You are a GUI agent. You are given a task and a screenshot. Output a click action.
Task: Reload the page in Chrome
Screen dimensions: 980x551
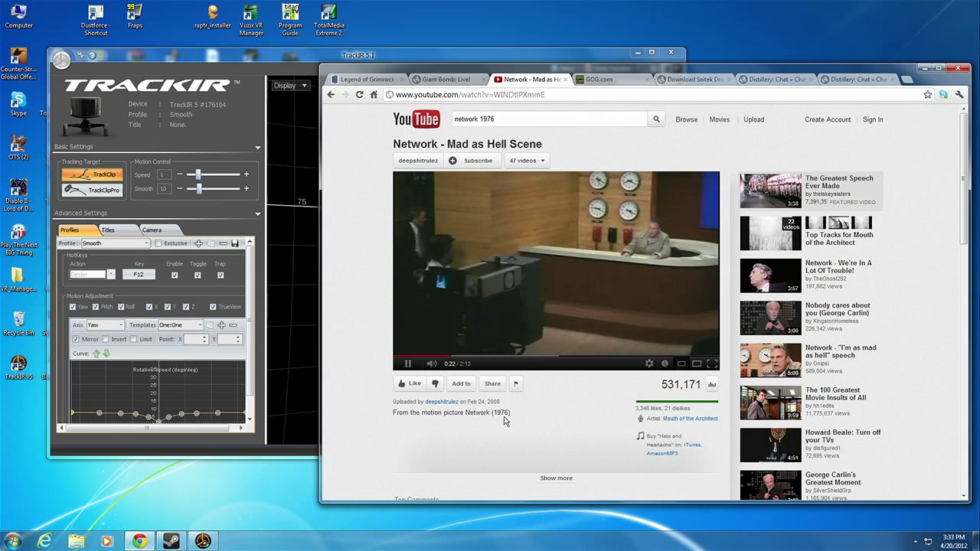pos(359,95)
